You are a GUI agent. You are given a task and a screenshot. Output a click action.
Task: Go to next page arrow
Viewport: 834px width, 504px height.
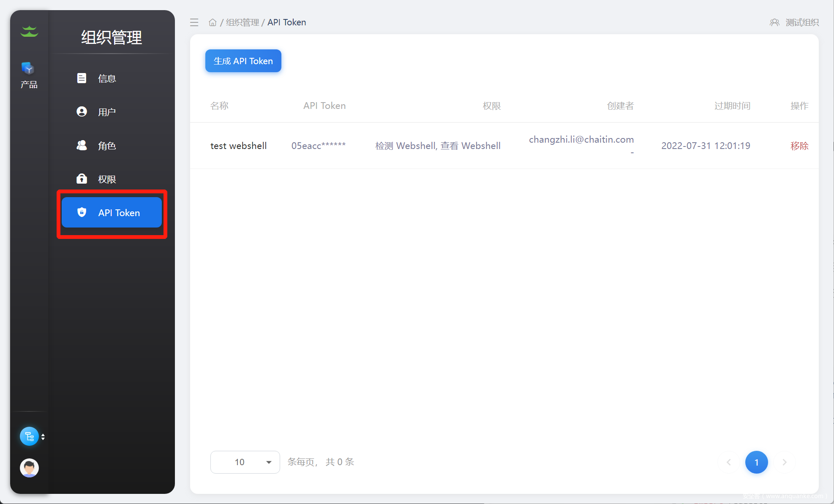coord(784,462)
